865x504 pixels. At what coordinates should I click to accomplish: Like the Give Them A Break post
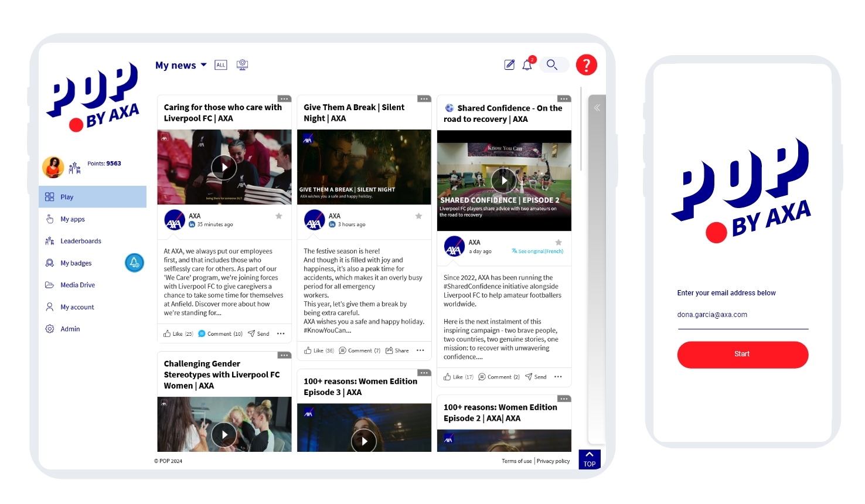[x=319, y=350]
